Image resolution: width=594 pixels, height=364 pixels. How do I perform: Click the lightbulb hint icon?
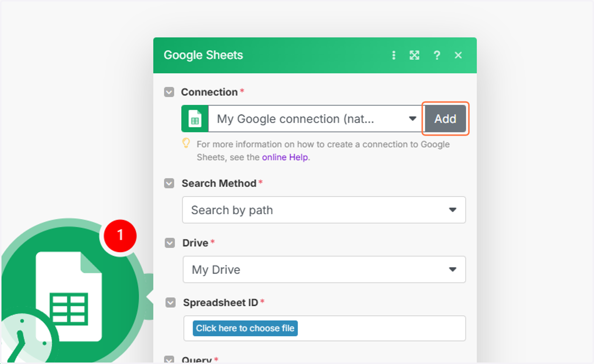click(x=186, y=143)
